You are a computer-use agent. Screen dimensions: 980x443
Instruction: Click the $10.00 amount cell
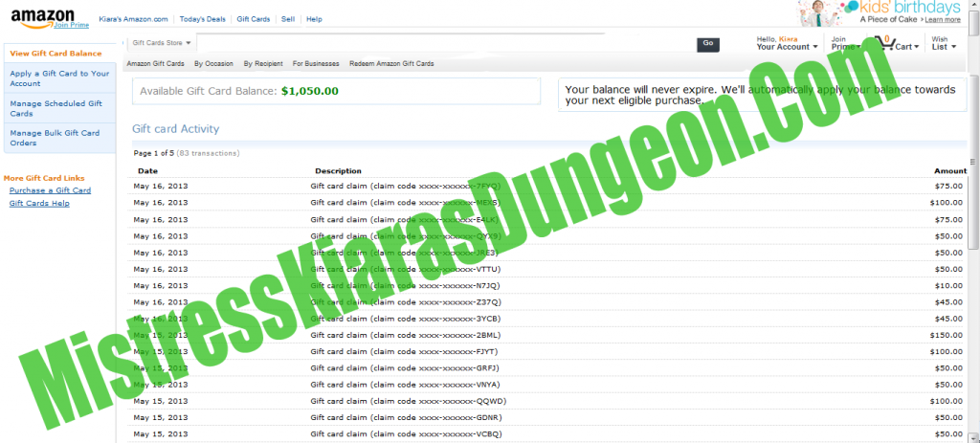tap(948, 285)
